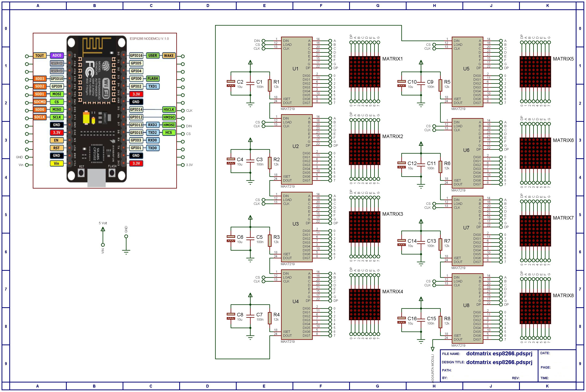
Task: Click the U1 reference label
Action: (x=295, y=68)
